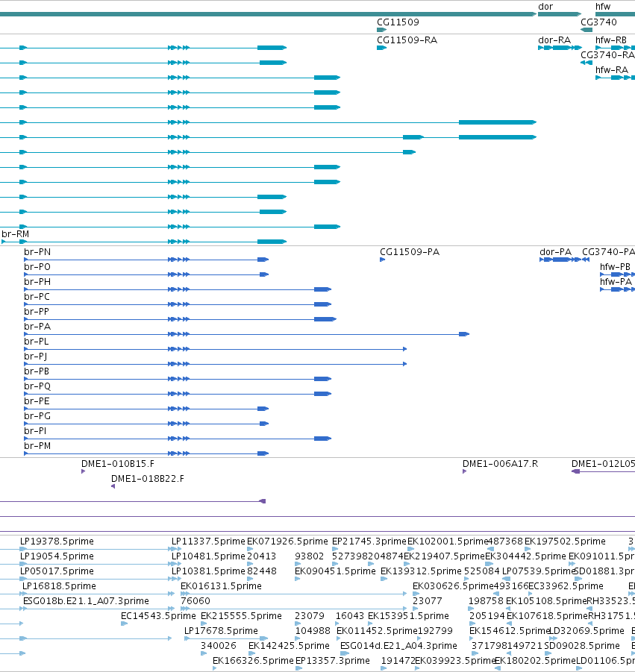Click transcript hfw-RB label
Viewport: 635px width, 672px height.
pyautogui.click(x=611, y=40)
